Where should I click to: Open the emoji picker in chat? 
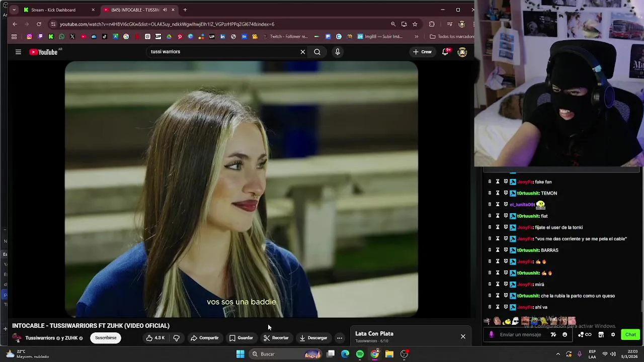point(565,334)
